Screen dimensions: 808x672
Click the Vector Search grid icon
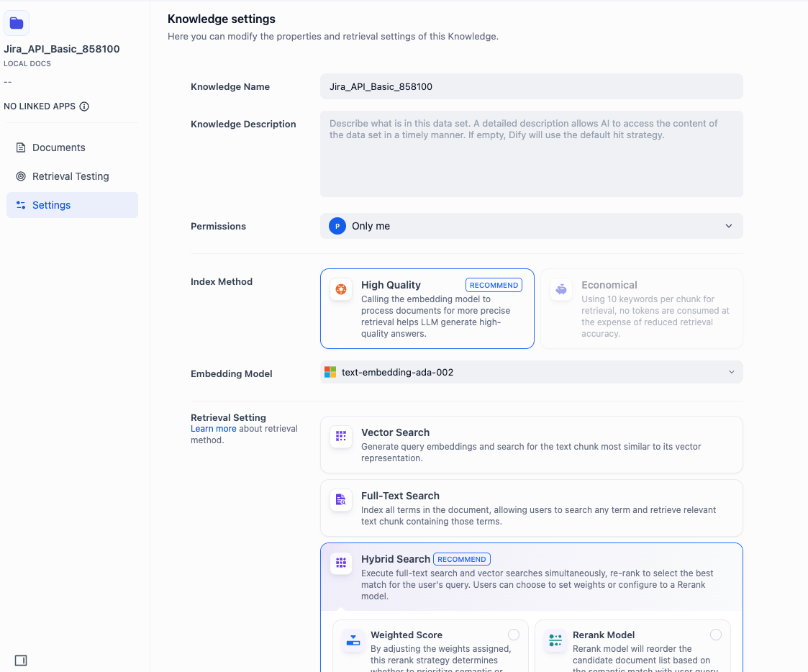[x=340, y=436]
